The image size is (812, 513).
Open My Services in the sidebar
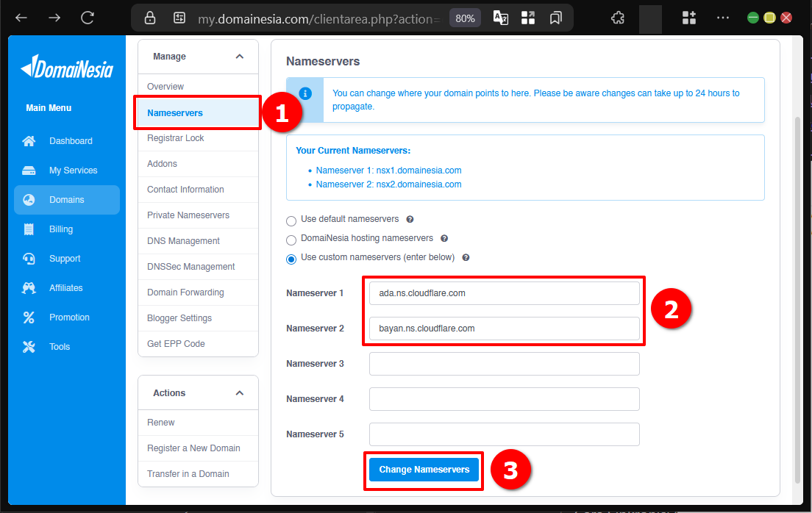pyautogui.click(x=67, y=171)
